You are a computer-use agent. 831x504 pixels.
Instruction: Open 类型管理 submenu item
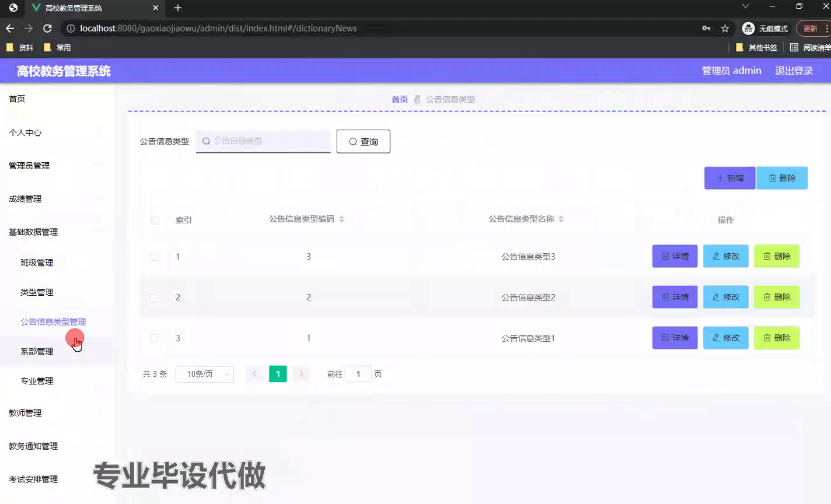click(x=56, y=292)
